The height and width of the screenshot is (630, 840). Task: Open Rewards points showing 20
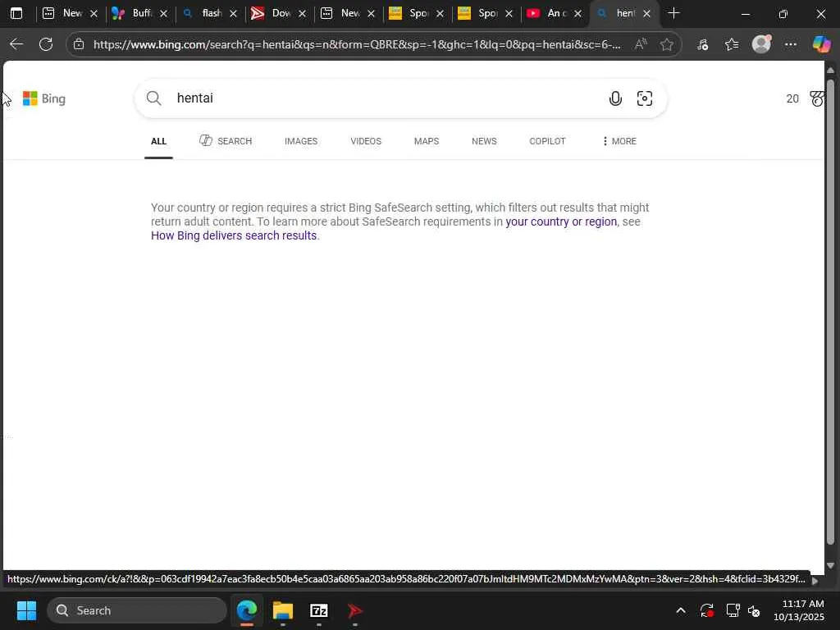(x=792, y=98)
